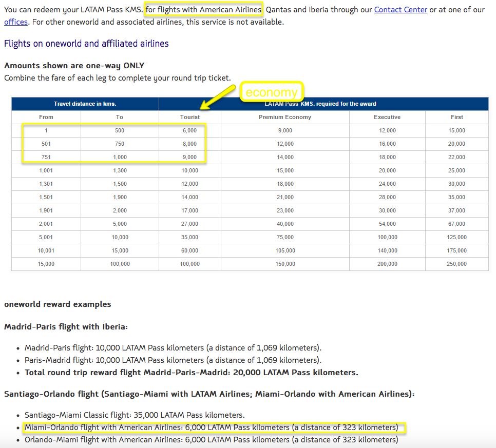Click the 28,000 Executive cell
496x448 pixels.
[x=387, y=197]
